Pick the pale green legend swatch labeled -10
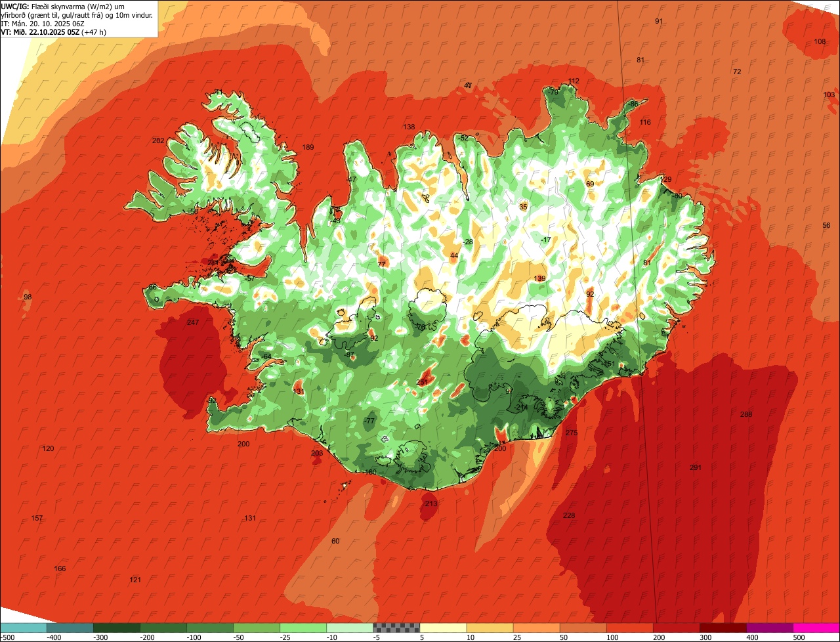Screen dimensions: 840x642 (x=349, y=628)
